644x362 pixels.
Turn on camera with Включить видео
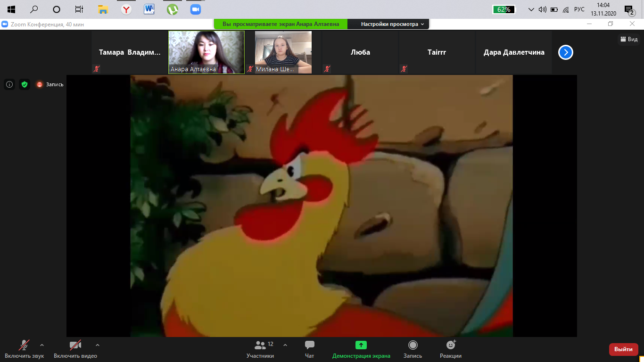click(x=75, y=349)
